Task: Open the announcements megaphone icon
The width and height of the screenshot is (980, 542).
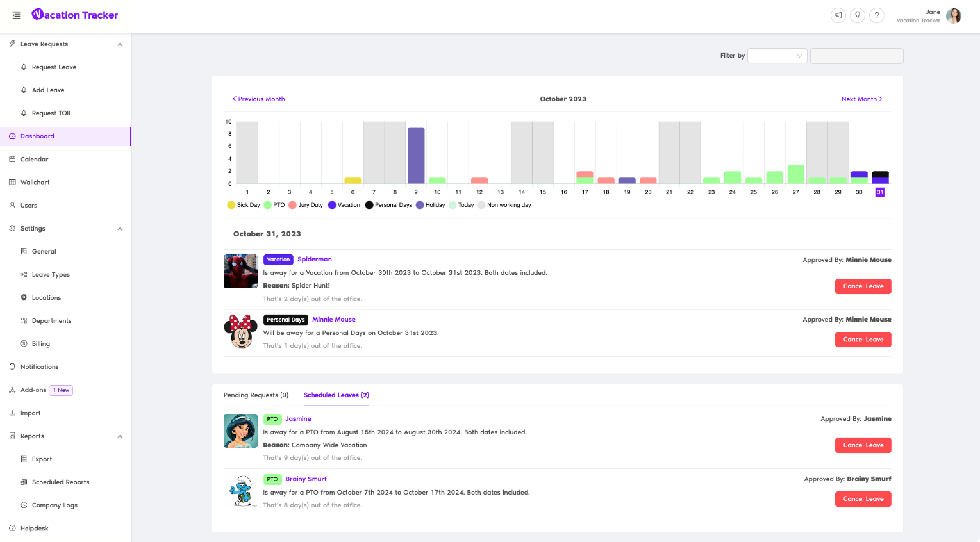Action: [x=838, y=15]
